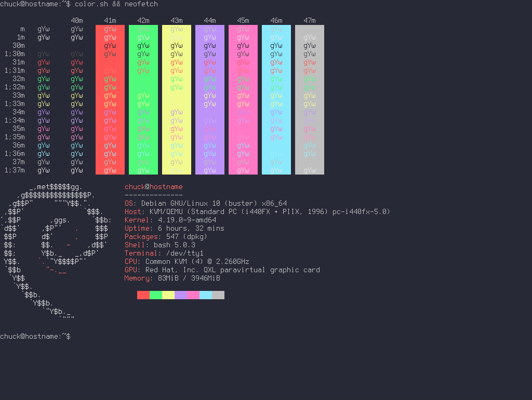This screenshot has height=400, width=532.
Task: Click the GPU info line
Action: tap(222, 270)
